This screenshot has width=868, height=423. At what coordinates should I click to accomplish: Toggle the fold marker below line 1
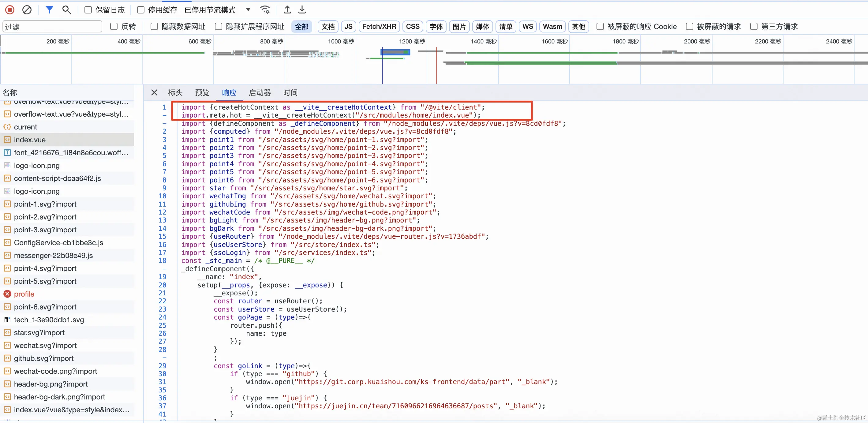(x=164, y=115)
